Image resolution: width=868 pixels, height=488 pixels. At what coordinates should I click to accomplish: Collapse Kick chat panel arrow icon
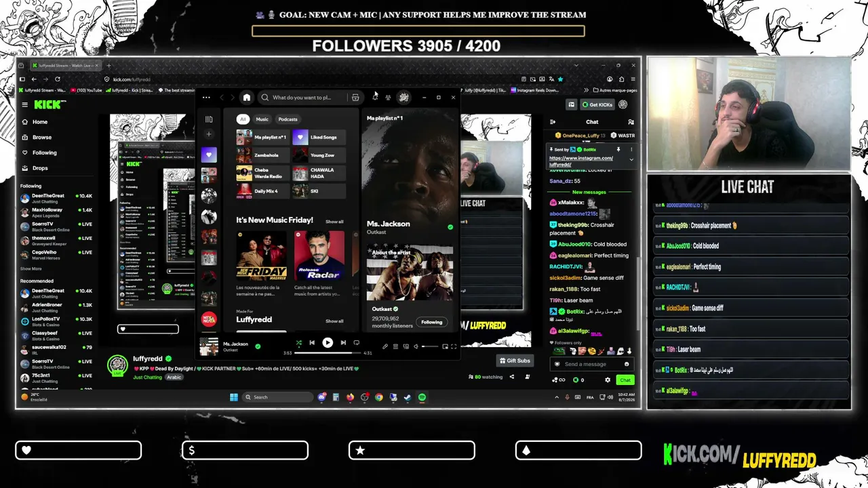[553, 122]
